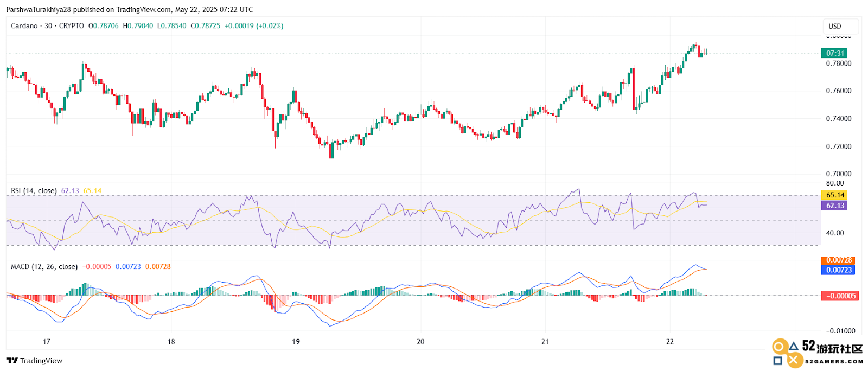Select the low value L0.78540
Image resolution: width=868 pixels, height=371 pixels.
[x=171, y=26]
